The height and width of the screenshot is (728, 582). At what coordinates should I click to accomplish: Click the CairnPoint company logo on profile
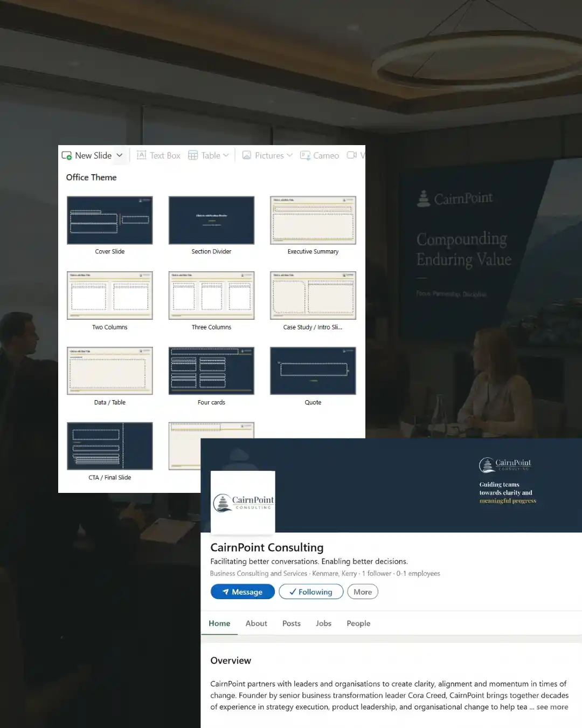click(x=243, y=502)
